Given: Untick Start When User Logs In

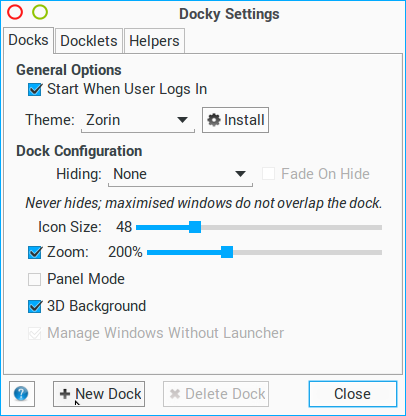Looking at the screenshot, I should click(x=35, y=89).
